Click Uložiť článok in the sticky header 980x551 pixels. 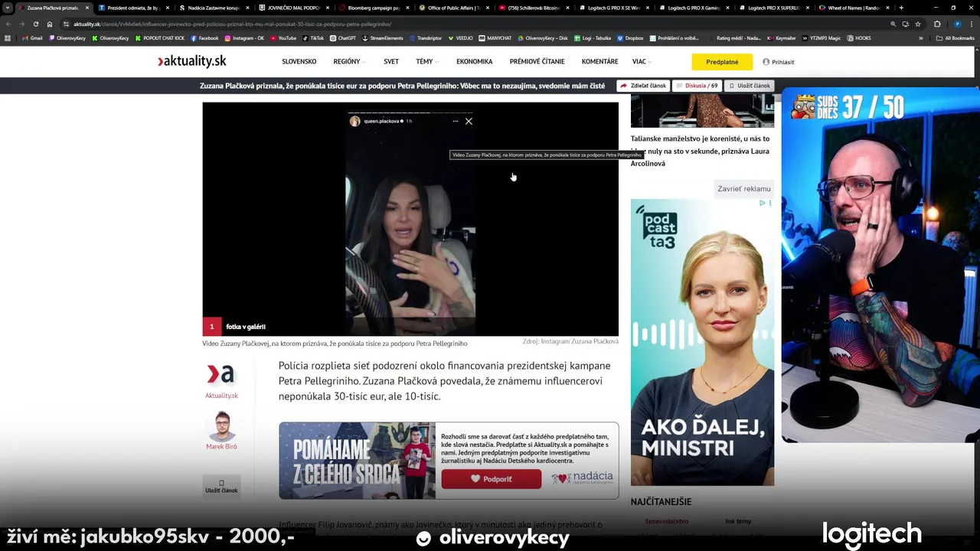coord(750,86)
